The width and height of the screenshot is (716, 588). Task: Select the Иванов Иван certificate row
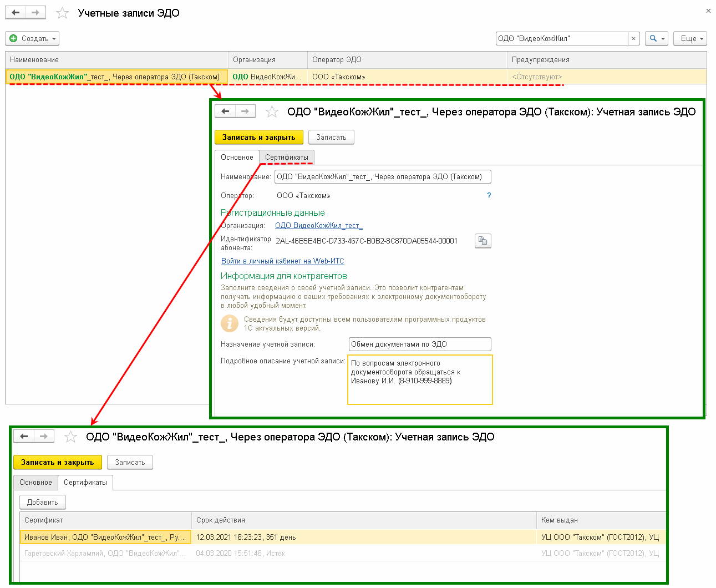[343, 537]
